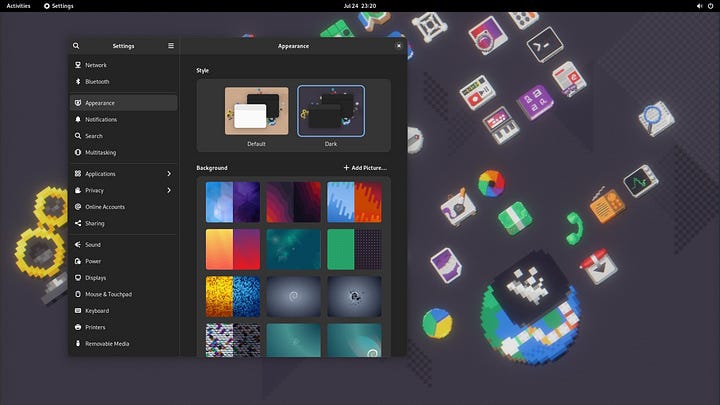Click the Privacy hand icon
Screen dimensions: 720x405
point(78,190)
